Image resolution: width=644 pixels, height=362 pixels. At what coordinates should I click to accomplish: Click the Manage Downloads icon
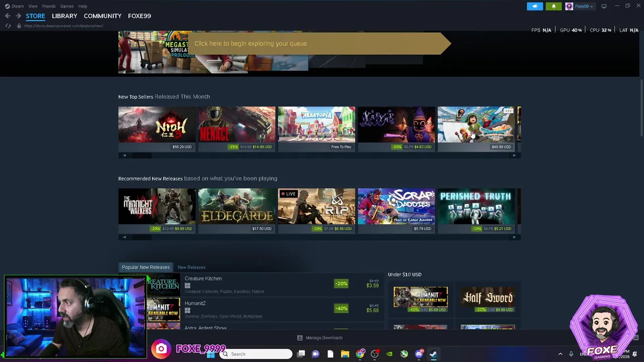300,338
